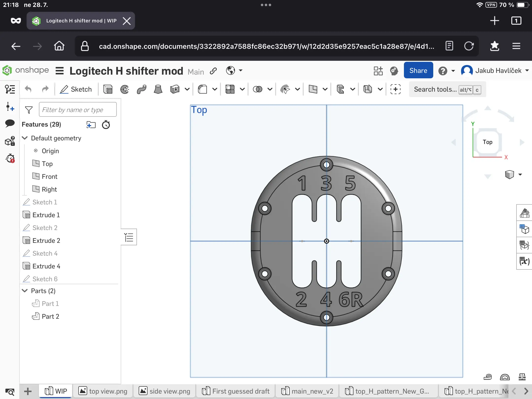The image size is (532, 399).
Task: Select Part 2 in parts list
Action: point(50,316)
